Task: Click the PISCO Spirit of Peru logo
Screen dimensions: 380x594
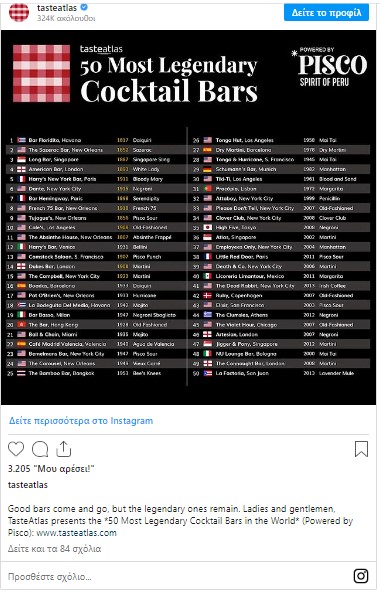Action: pyautogui.click(x=329, y=67)
